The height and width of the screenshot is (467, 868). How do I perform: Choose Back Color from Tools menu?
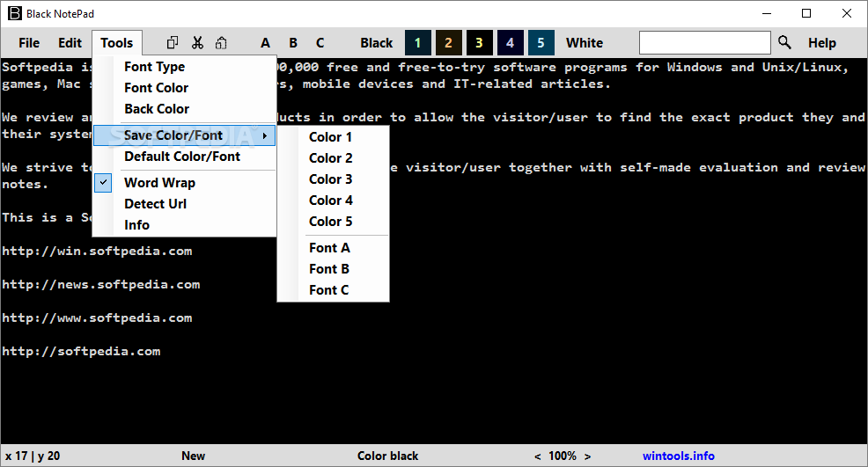coord(184,109)
